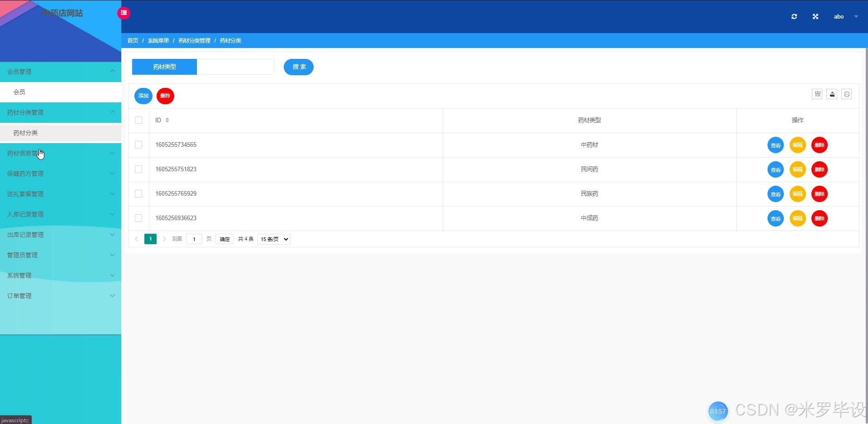Edit the 中成药 row
The height and width of the screenshot is (424, 868).
[797, 218]
